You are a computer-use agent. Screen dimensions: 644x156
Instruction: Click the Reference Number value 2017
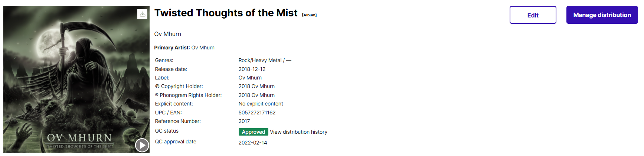click(x=244, y=121)
